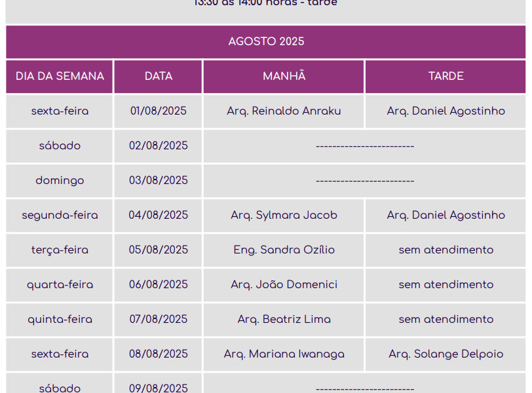532x393 pixels.
Task: Select the date cell 01/08/2025
Action: (x=159, y=111)
